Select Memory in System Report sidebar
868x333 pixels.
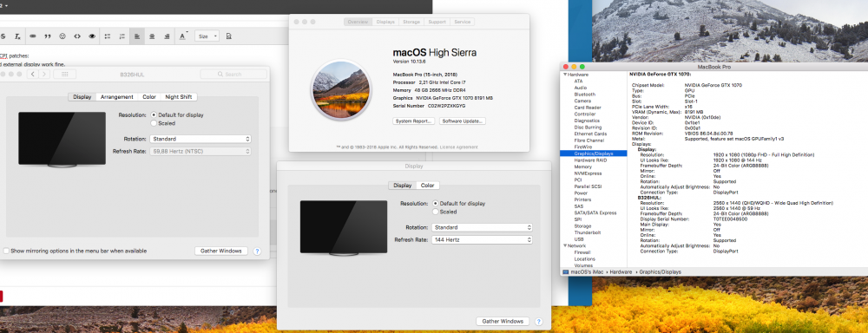click(583, 166)
